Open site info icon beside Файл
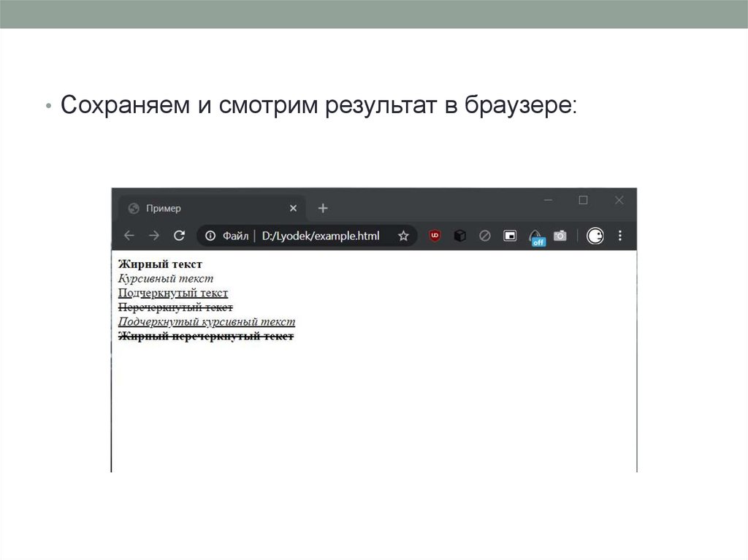Screen dimensions: 748x560 210,236
